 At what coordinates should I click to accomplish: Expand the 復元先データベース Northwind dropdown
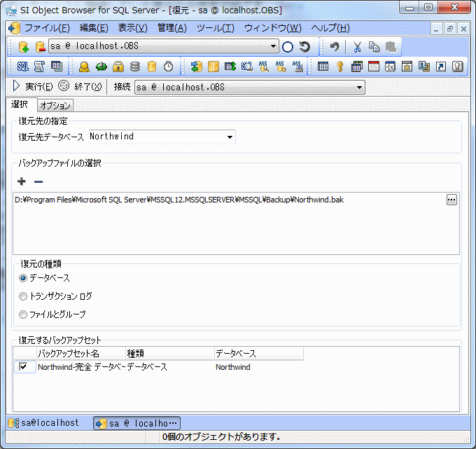pyautogui.click(x=230, y=137)
